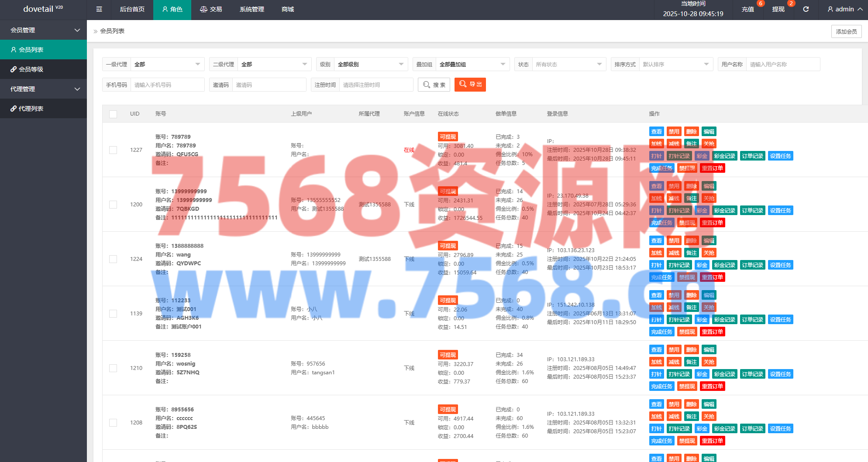The height and width of the screenshot is (462, 868).
Task: Collapse the 会员管理 sidebar section
Action: [43, 30]
